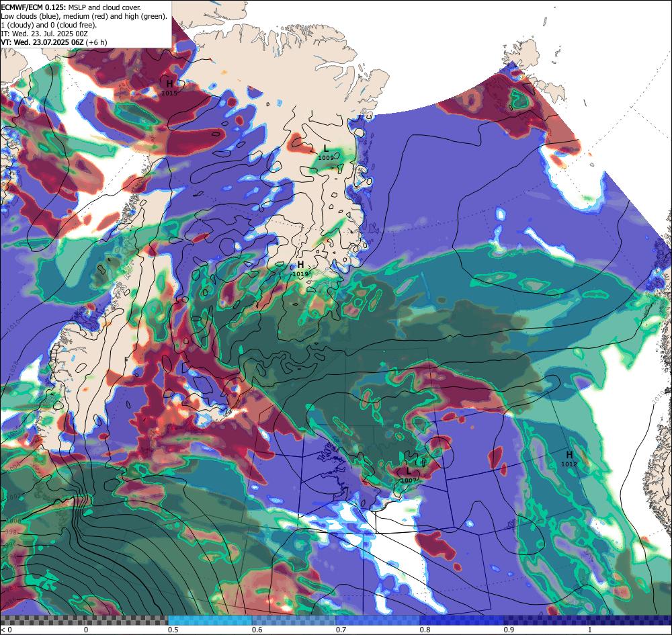Click the '998' isobar label
The image size is (672, 635).
click(10, 532)
